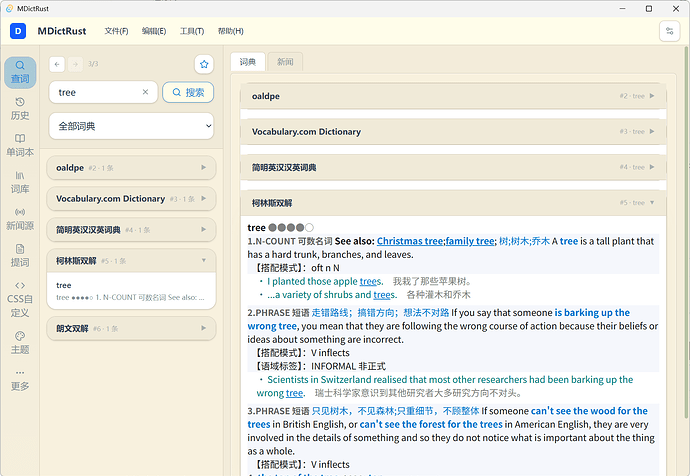The height and width of the screenshot is (476, 690).
Task: Go forward with the right arrow button
Action: (x=75, y=64)
